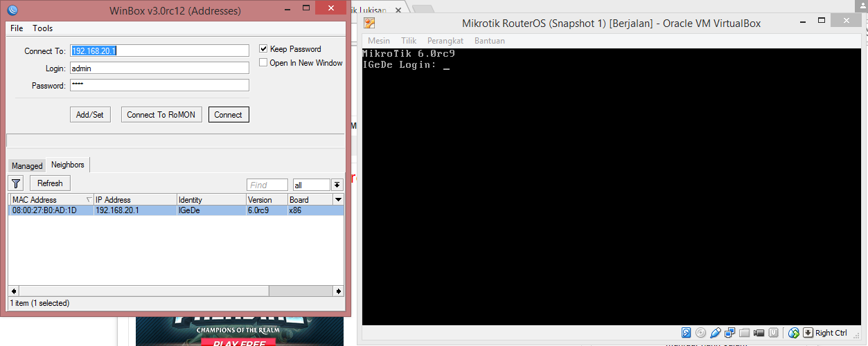Click the keyboard capture arrow indicator
Viewport: 868px width, 346px height.
pyautogui.click(x=808, y=333)
